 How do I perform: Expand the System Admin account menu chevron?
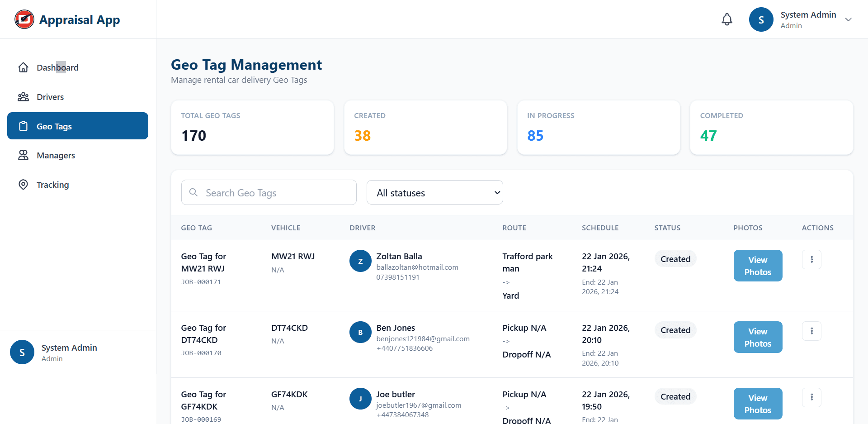(849, 19)
